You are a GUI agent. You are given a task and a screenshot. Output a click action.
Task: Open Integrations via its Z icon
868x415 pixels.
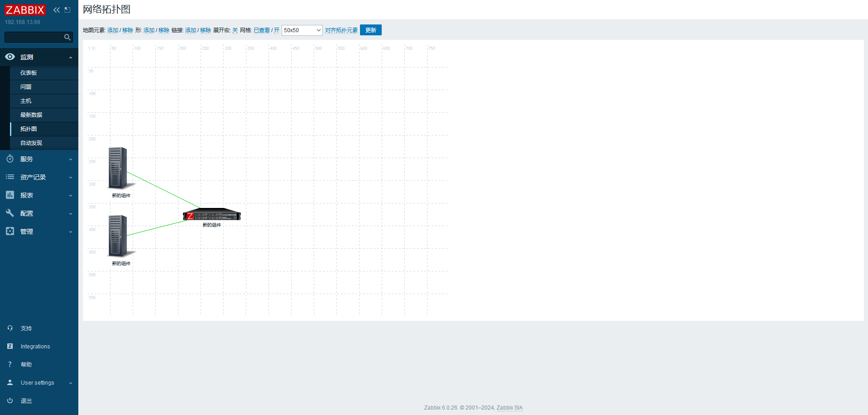[x=10, y=346]
